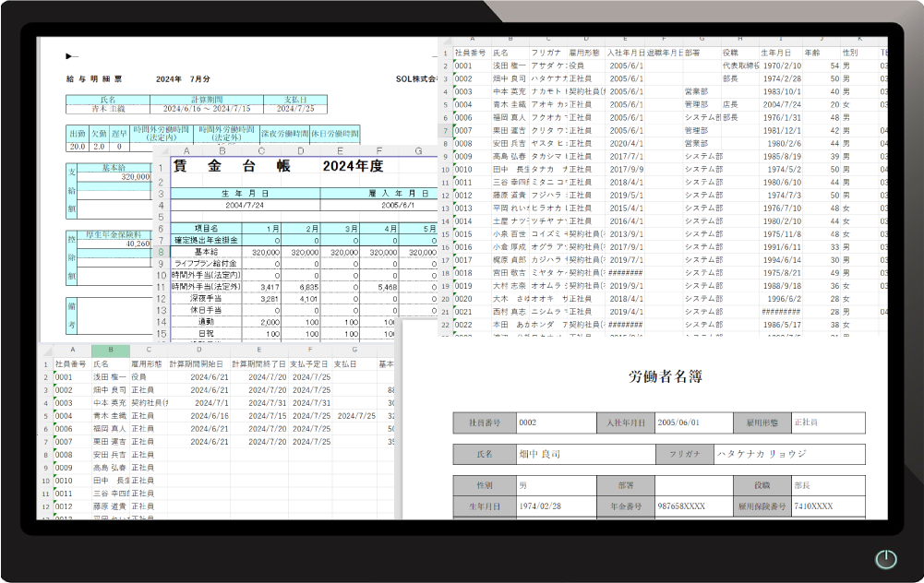Click the 社員番号 field showing 0002 in 労働者名簿
The image size is (924, 583).
click(x=555, y=422)
